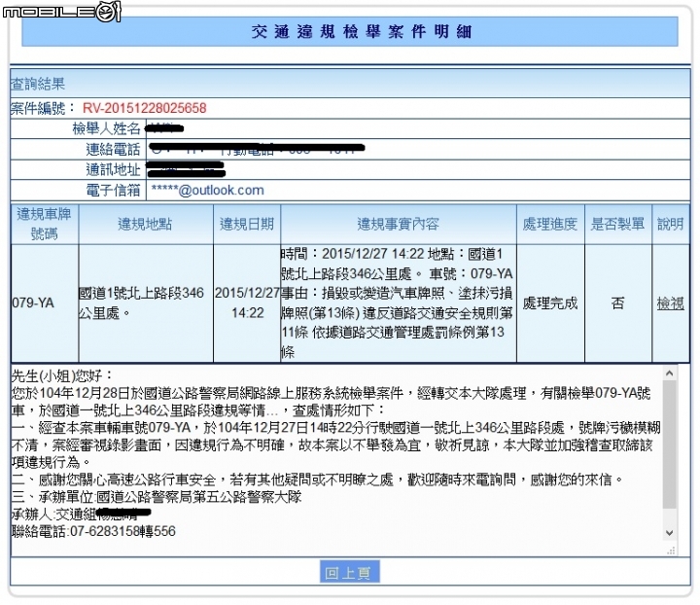This screenshot has width=700, height=605.
Task: Click the vertical scrollbar thumb in the reply box
Action: (669, 445)
